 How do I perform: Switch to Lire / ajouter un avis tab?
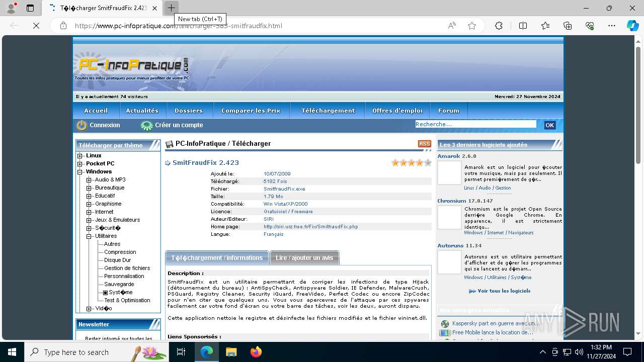click(x=304, y=258)
